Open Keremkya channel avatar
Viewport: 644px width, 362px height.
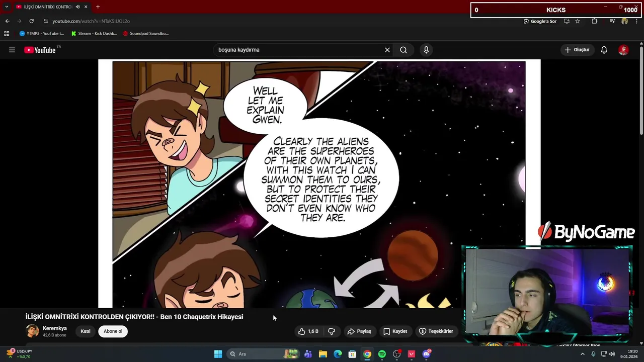pos(32,331)
